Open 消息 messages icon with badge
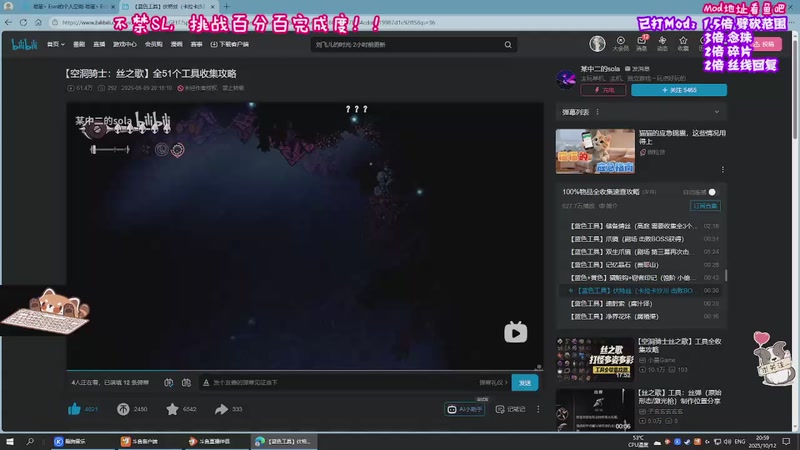 [641, 44]
